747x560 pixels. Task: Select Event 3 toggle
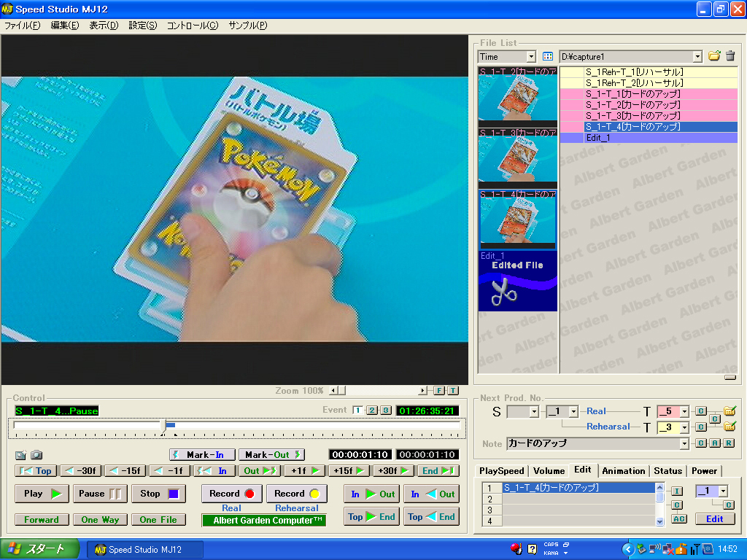point(386,410)
